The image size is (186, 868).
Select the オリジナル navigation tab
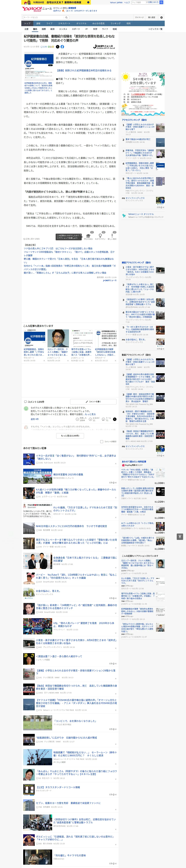(81, 24)
